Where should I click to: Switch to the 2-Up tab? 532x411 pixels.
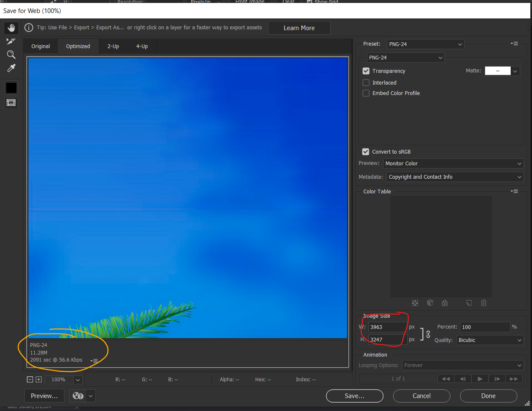pyautogui.click(x=113, y=46)
